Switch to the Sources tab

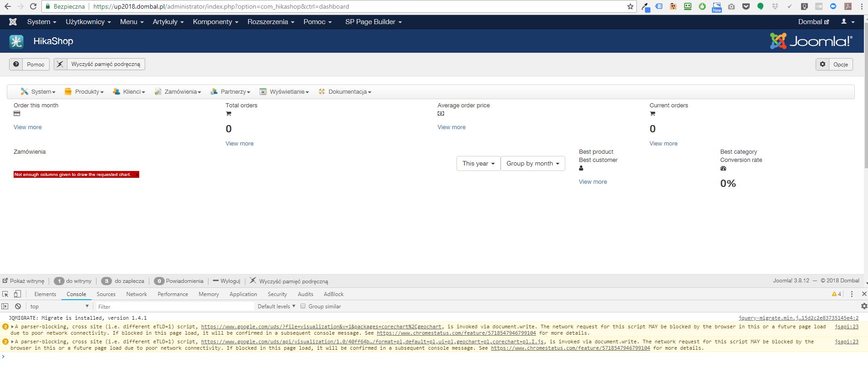tap(106, 294)
